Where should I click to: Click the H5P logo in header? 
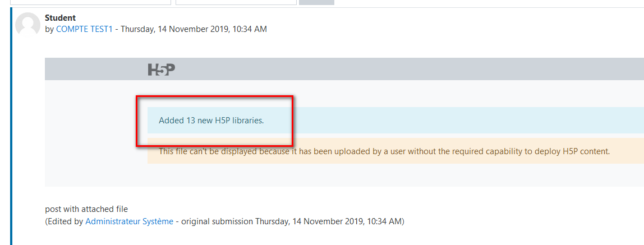162,70
